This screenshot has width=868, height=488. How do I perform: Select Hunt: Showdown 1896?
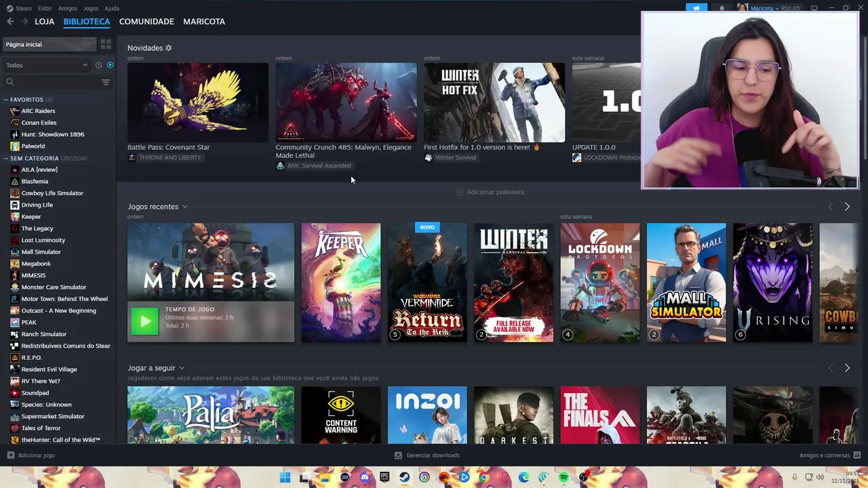click(53, 134)
